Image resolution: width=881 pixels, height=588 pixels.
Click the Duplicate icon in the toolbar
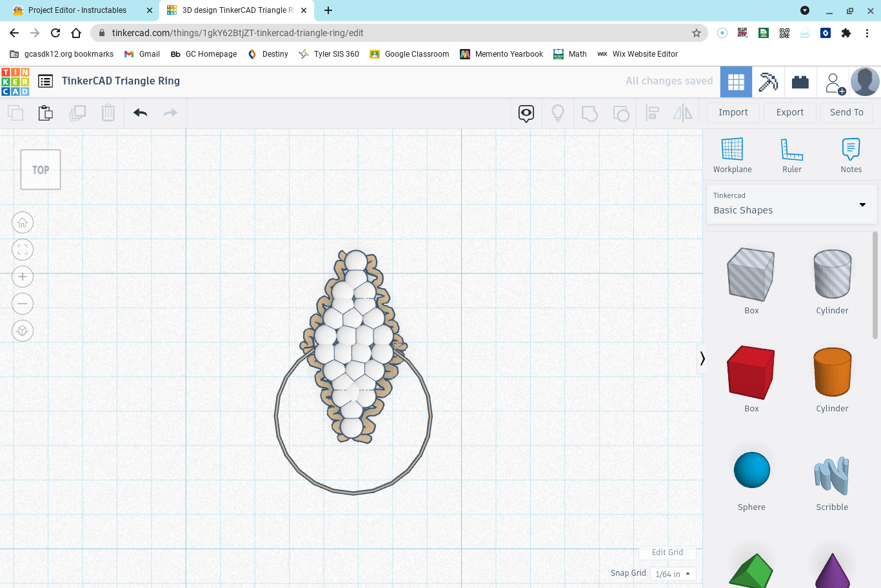tap(77, 113)
